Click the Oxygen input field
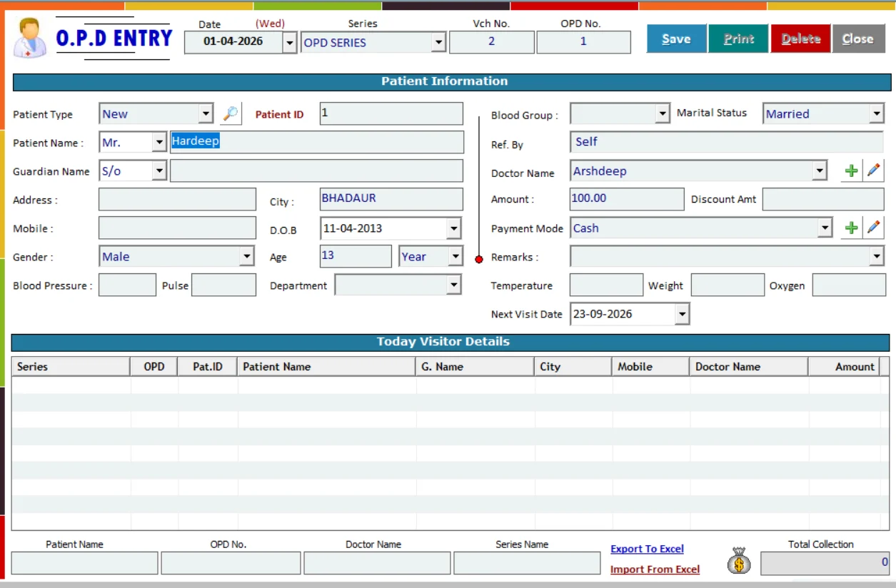Screen dimensions: 896x588 [848, 285]
